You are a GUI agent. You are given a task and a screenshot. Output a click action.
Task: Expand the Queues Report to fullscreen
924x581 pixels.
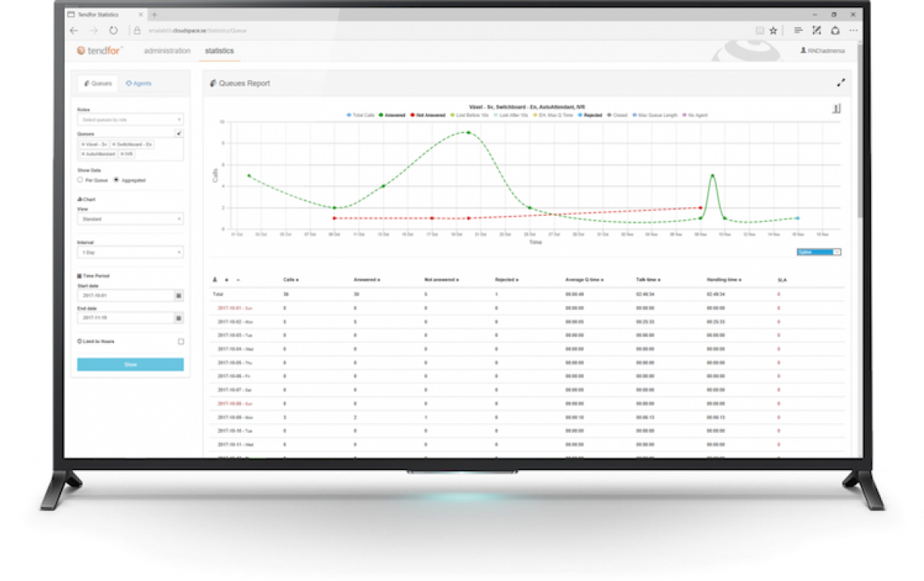coord(841,82)
